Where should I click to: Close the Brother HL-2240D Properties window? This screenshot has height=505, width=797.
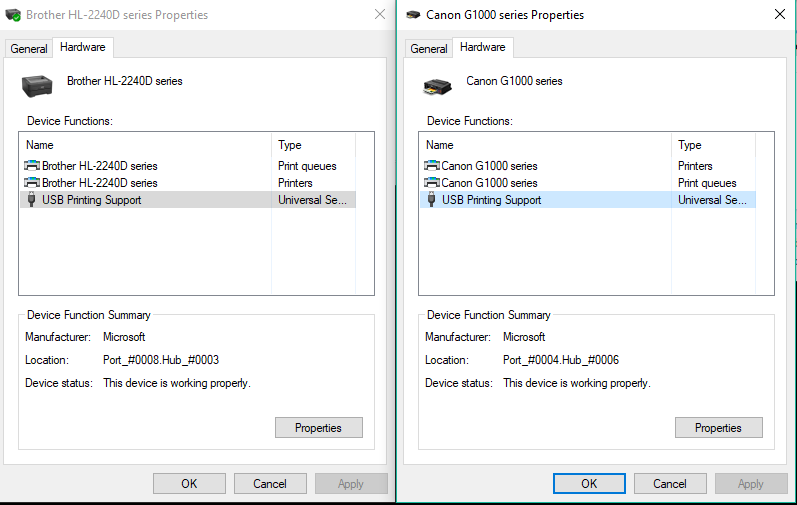pos(379,15)
